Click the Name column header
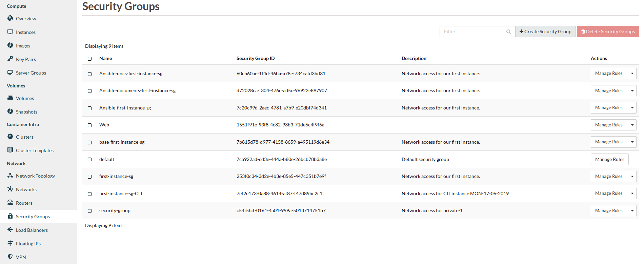The height and width of the screenshot is (264, 644). [x=105, y=58]
